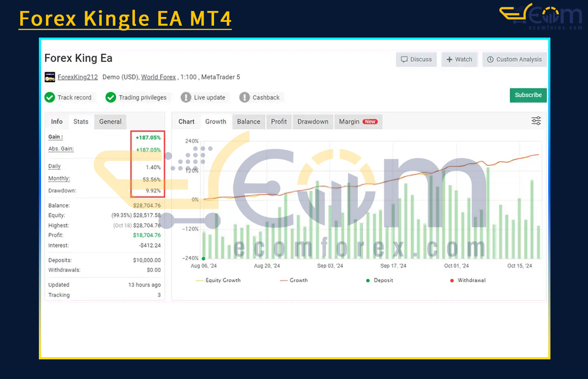Image resolution: width=588 pixels, height=379 pixels.
Task: Click the ForexKing212 profile avatar
Action: click(50, 77)
